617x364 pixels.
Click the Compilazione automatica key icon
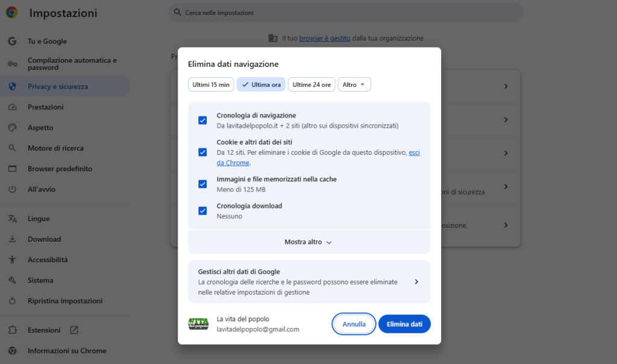pos(12,64)
